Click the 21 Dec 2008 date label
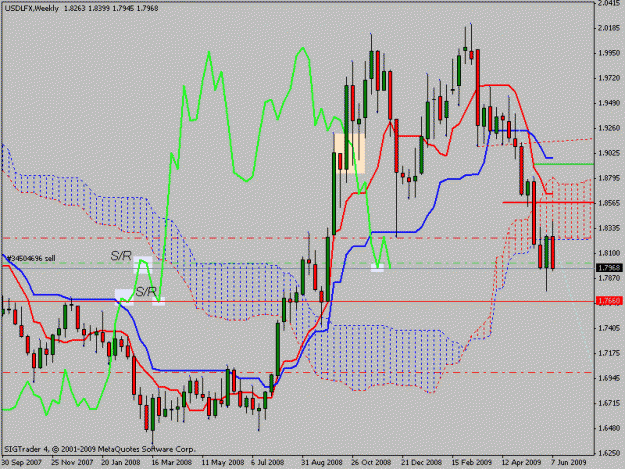This screenshot has width=625, height=469. click(422, 463)
